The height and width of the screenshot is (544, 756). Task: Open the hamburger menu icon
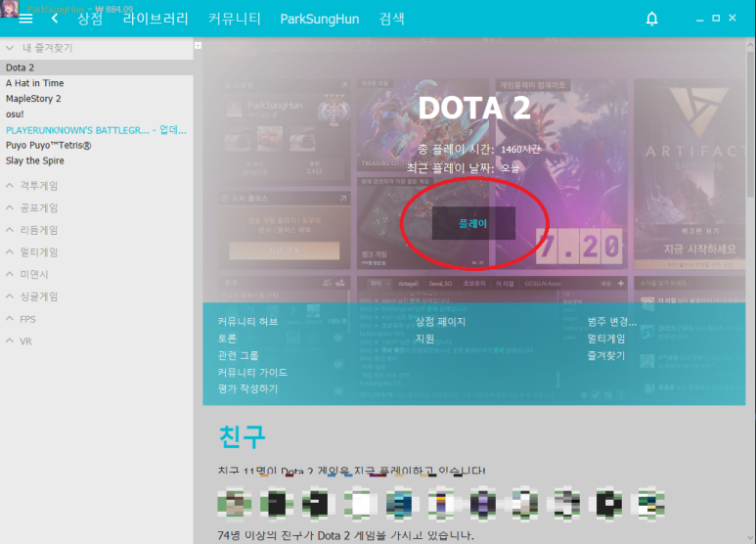[x=25, y=19]
